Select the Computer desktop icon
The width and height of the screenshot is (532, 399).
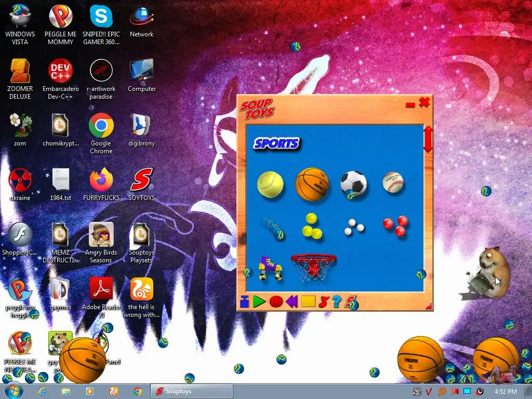tap(141, 75)
